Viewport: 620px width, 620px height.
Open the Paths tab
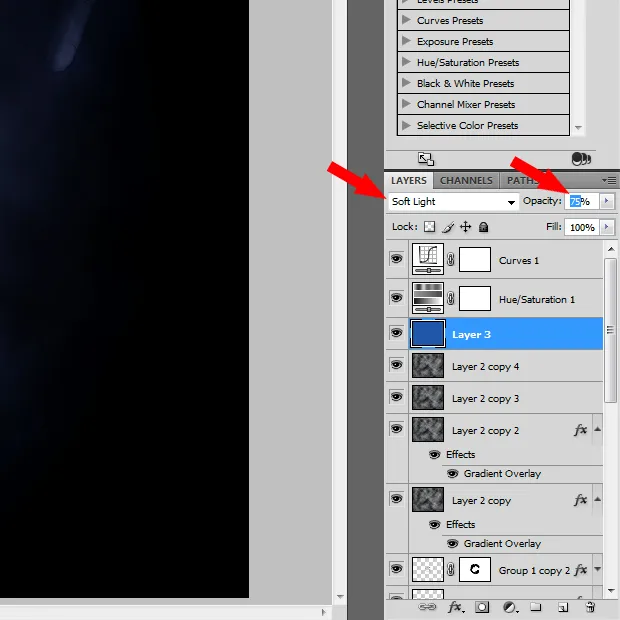tap(521, 181)
